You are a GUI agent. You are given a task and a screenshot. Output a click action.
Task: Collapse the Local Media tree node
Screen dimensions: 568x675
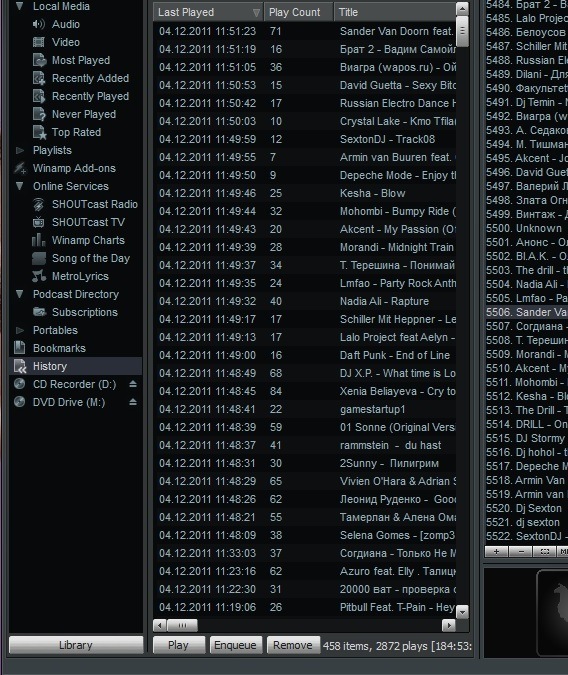click(20, 6)
